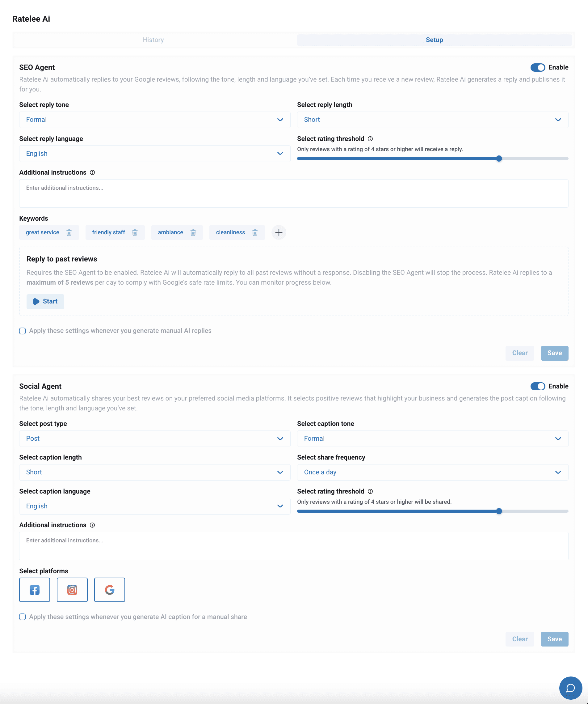Click the additional instructions text field

294,193
